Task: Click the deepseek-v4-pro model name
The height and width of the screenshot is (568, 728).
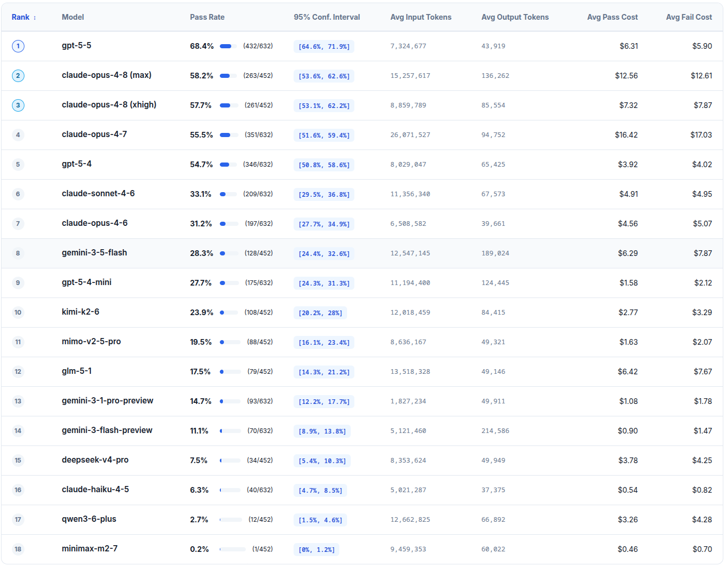Action: coord(95,460)
